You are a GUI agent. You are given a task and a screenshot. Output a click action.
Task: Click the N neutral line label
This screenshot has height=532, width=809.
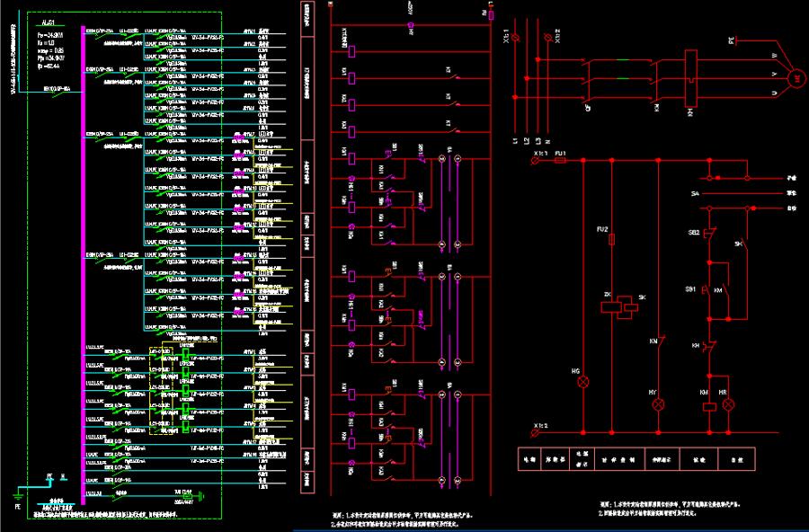tap(548, 141)
